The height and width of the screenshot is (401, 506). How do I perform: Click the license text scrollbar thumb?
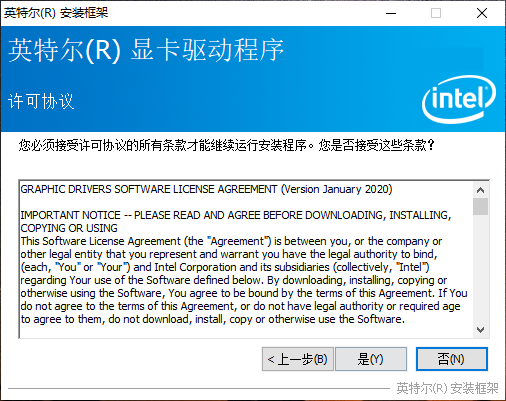click(x=480, y=207)
